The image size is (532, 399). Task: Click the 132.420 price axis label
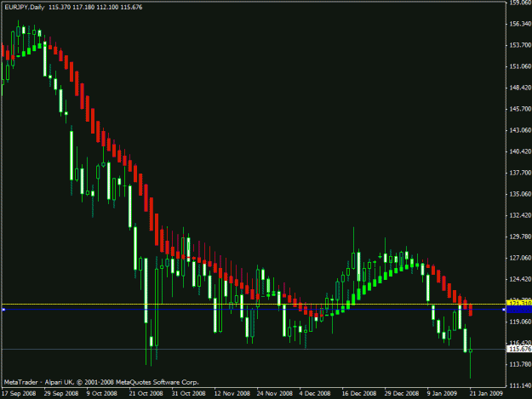[x=520, y=215]
